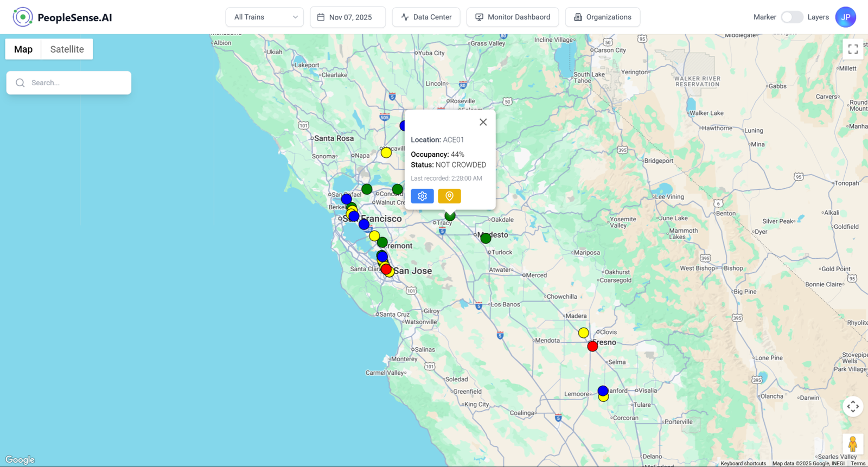Viewport: 868px width, 467px height.
Task: Click the PeopleSense.AI logo
Action: (x=62, y=17)
